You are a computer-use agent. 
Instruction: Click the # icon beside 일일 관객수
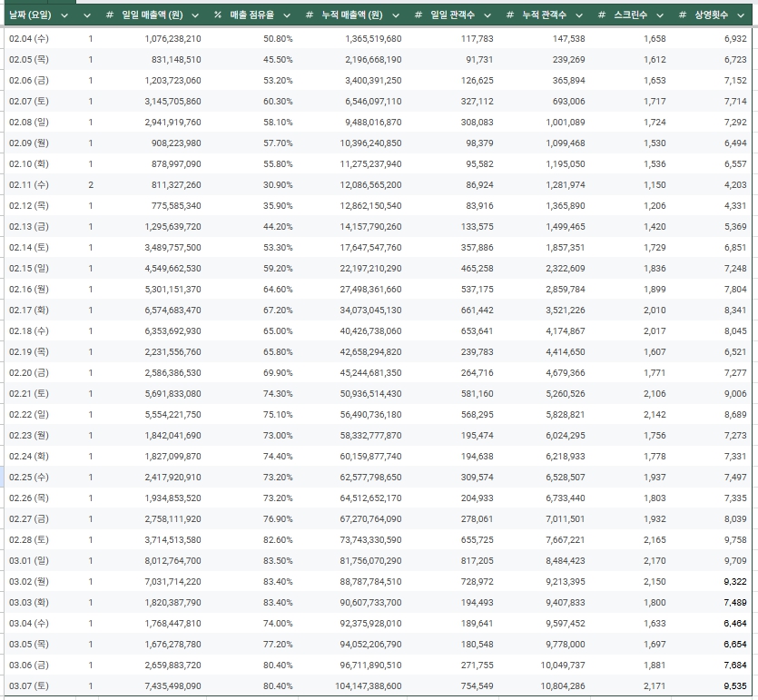tap(418, 15)
